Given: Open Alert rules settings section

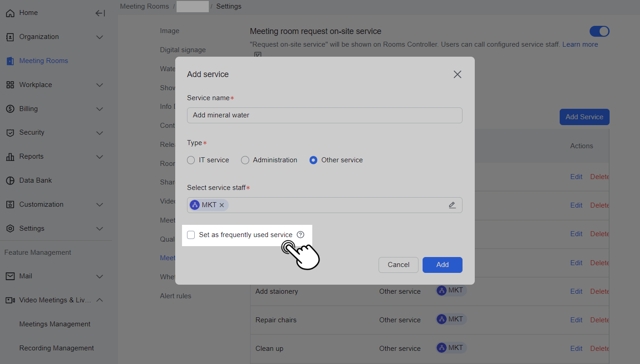Looking at the screenshot, I should (176, 296).
